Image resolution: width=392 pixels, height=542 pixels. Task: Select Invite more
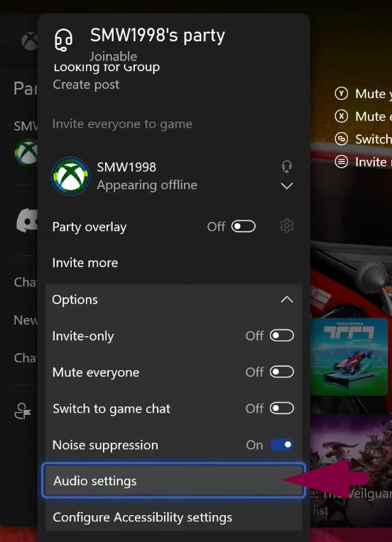85,263
